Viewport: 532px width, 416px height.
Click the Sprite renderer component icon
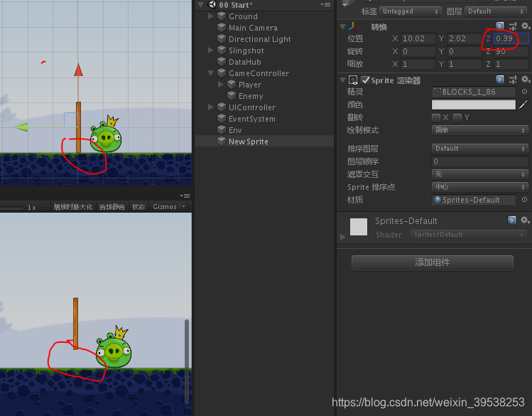pos(353,80)
